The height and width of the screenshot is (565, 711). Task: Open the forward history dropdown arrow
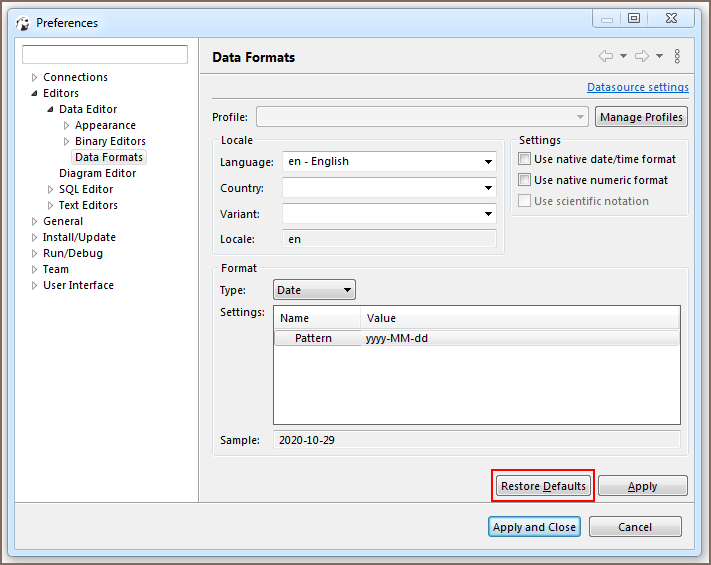click(x=660, y=57)
